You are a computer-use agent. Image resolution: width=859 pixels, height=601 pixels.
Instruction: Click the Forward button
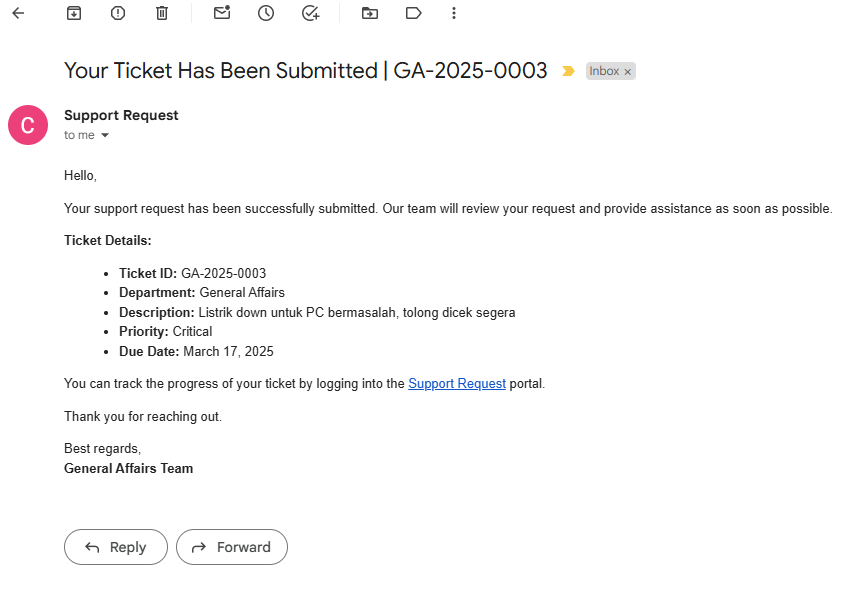coord(232,547)
